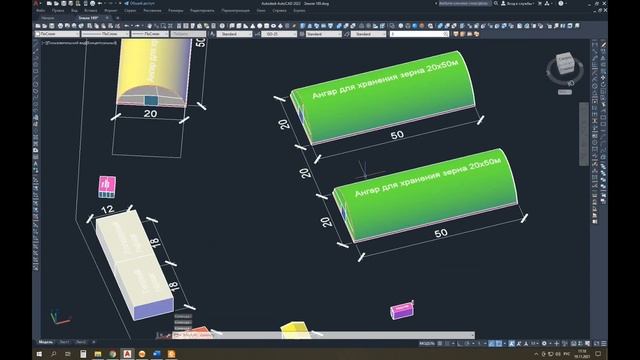Screen dimensions: 640x360
Task: Toggle polar tracking in status bar
Action: pos(467,343)
